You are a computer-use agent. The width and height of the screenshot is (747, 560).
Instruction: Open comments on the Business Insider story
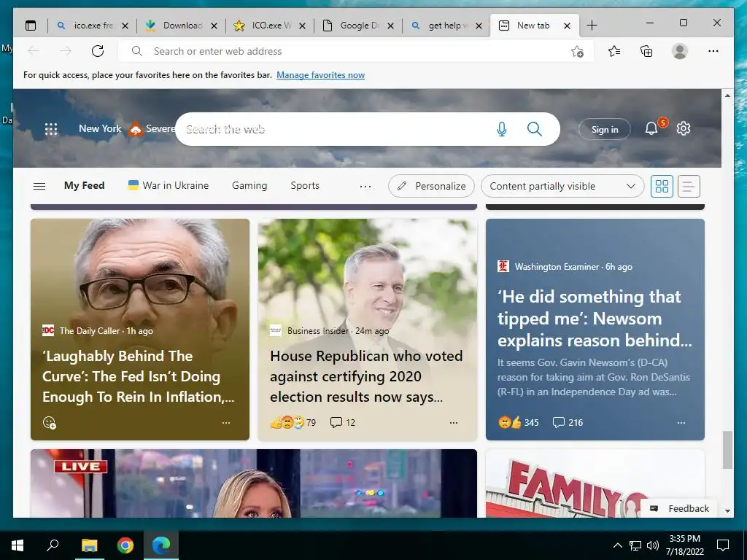[343, 422]
